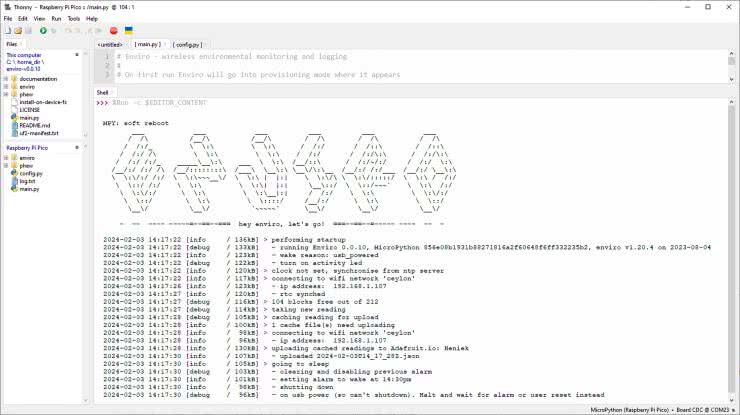Click This computer path header in Files
The width and height of the screenshot is (740, 415).
click(x=25, y=55)
